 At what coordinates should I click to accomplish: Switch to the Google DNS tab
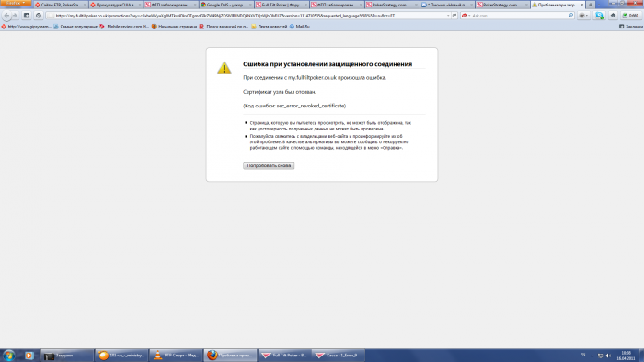[226, 5]
